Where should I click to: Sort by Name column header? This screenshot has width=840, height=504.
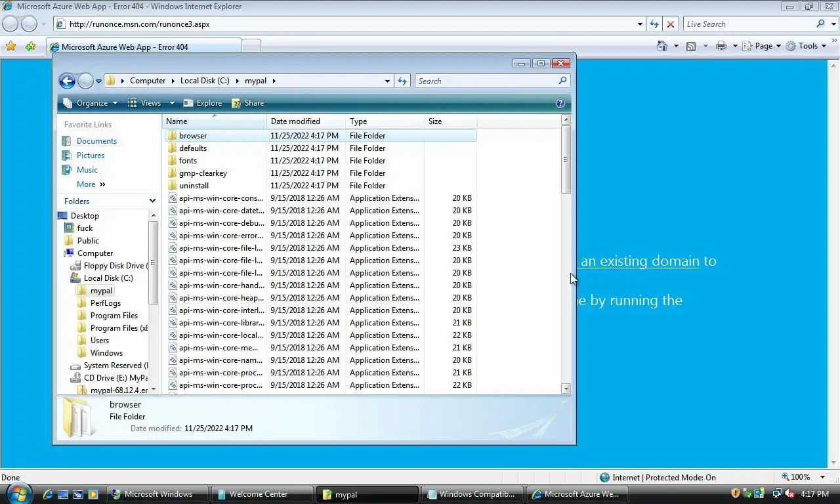coord(214,121)
